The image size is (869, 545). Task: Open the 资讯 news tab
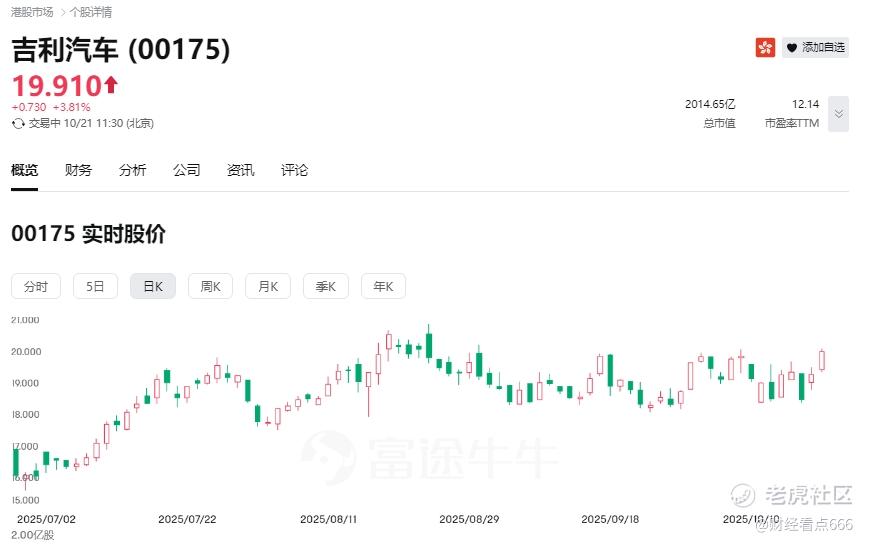coord(240,170)
